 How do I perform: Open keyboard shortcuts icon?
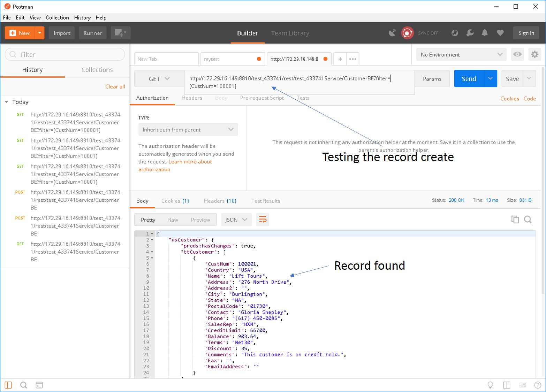522,385
